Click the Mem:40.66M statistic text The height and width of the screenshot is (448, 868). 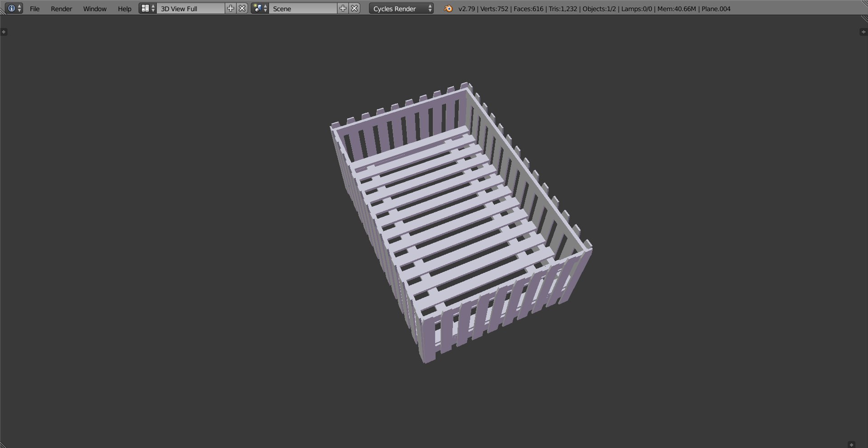coord(677,9)
